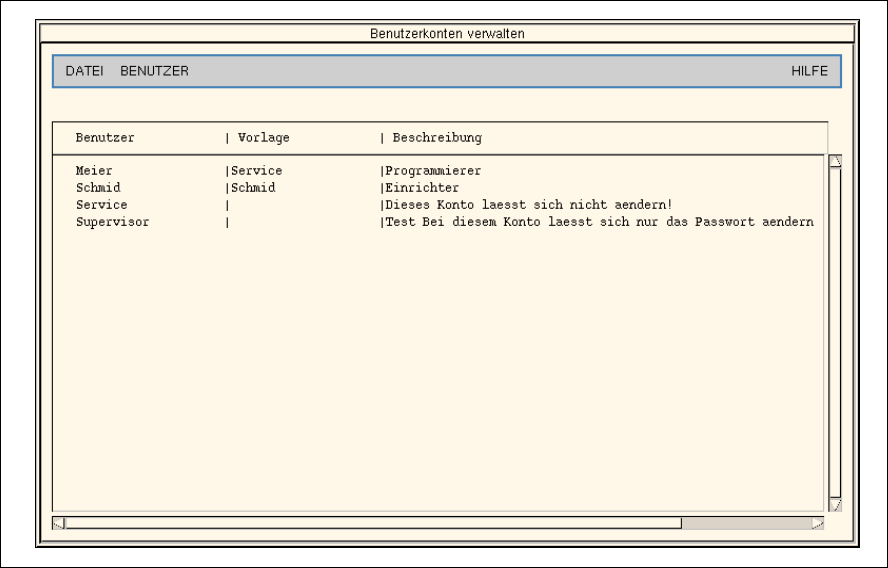Select the Service account in Benutzer column

101,205
